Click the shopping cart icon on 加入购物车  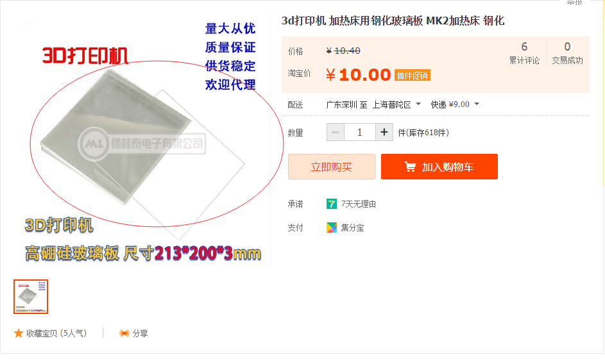410,167
